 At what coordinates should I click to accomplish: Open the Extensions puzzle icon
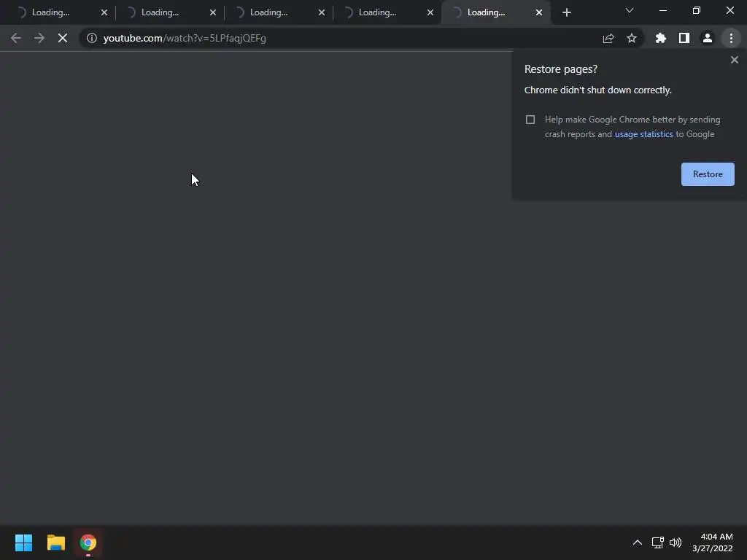tap(660, 38)
